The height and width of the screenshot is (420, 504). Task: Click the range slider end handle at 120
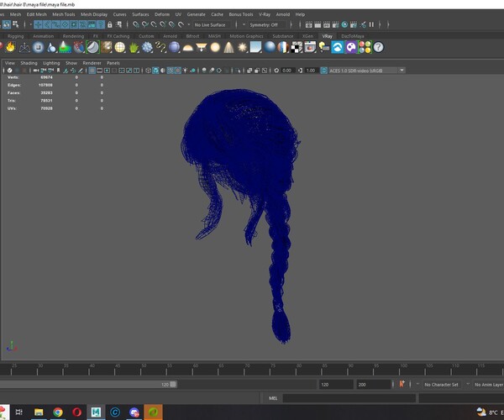pyautogui.click(x=173, y=385)
